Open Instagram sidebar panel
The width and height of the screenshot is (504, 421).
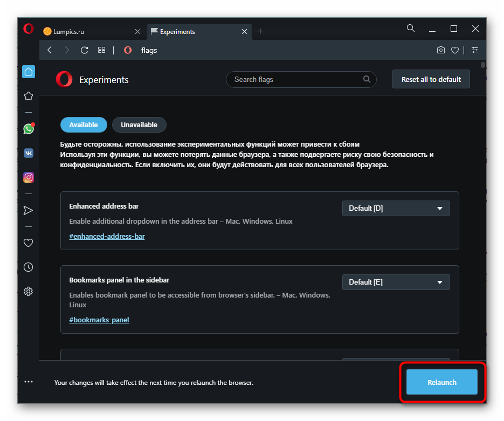tap(29, 177)
